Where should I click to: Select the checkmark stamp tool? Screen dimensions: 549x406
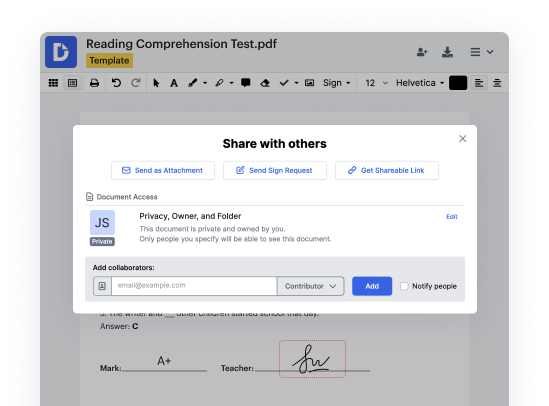284,83
